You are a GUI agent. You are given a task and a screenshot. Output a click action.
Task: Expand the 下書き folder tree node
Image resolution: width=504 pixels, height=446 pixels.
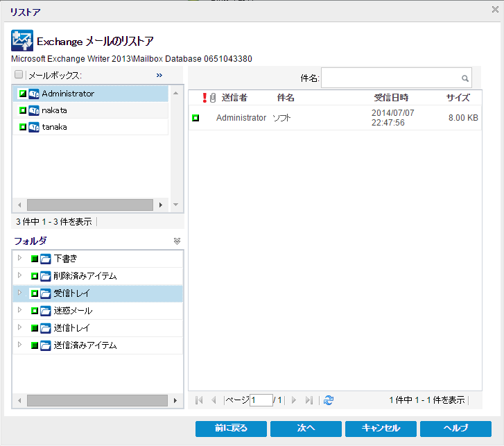coord(19,259)
